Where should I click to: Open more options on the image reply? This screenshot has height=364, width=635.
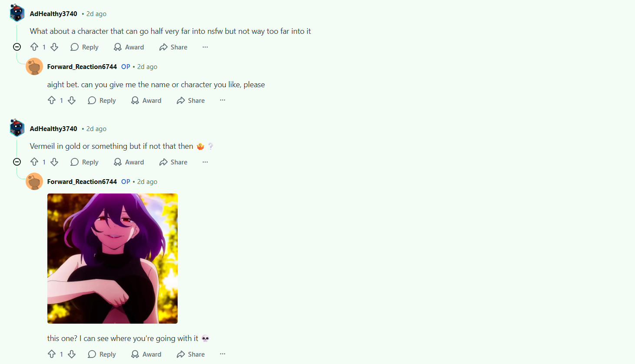[222, 354]
